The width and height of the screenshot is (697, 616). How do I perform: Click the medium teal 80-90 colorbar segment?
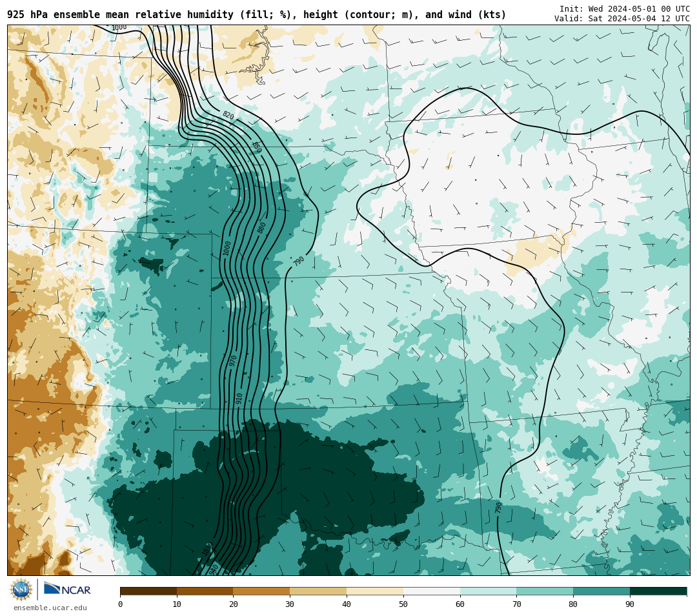point(601,591)
